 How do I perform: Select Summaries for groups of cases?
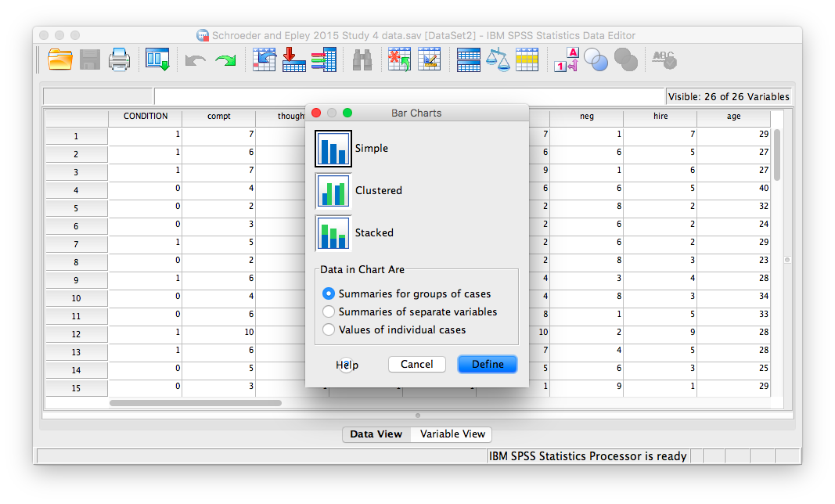coord(329,293)
